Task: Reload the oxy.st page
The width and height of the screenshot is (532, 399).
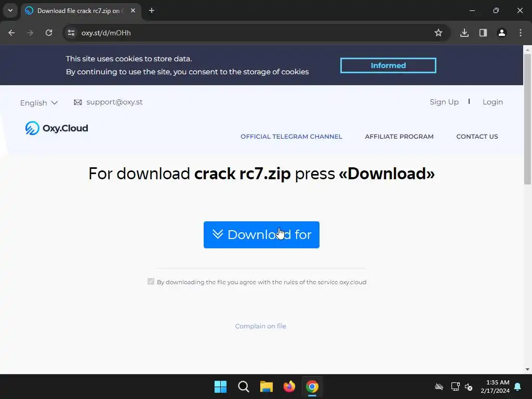Action: tap(49, 33)
